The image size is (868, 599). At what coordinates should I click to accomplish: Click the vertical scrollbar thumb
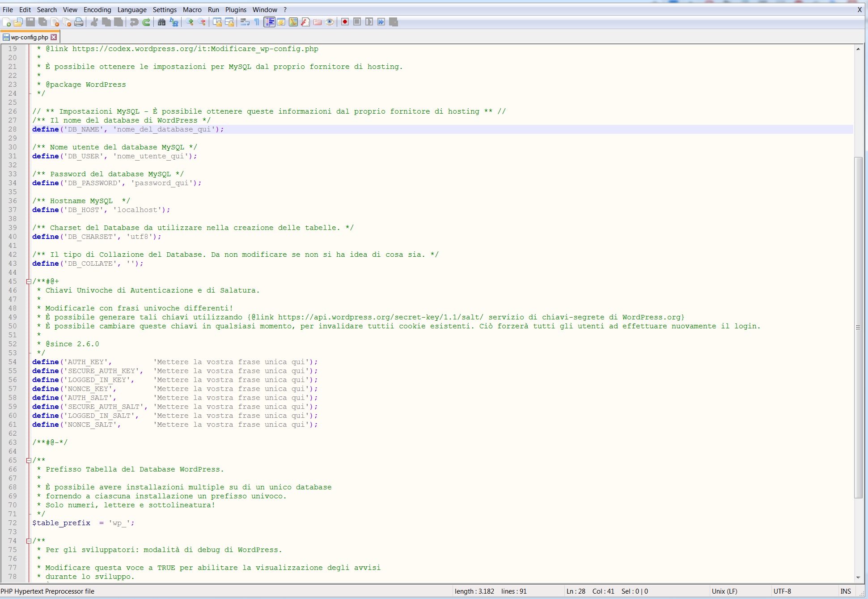tap(858, 327)
